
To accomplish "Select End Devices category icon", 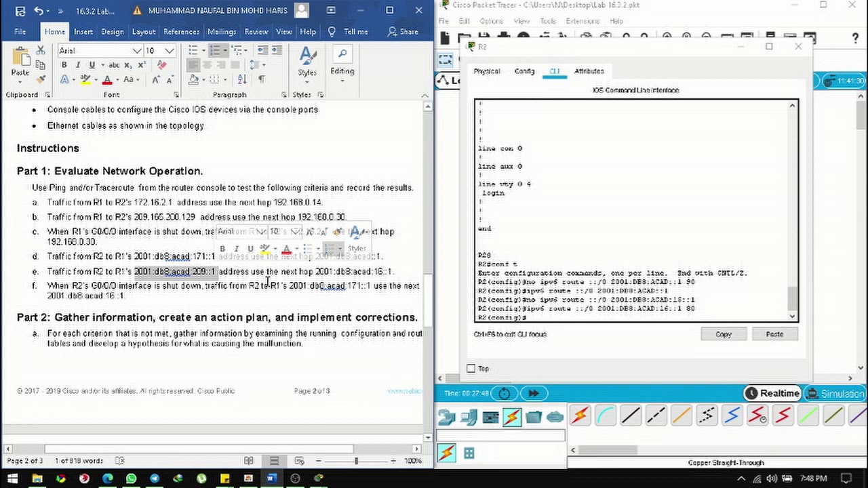I will click(x=468, y=417).
